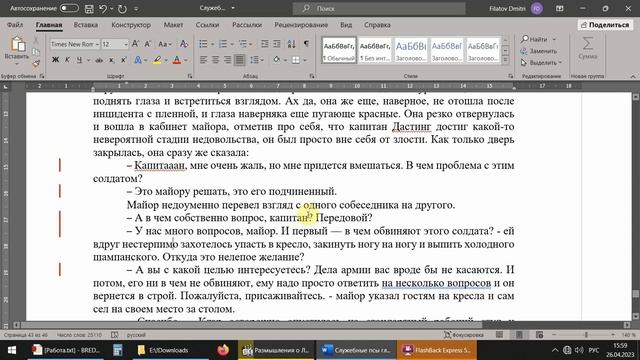Click the Undo arrow icon
Screen dimensions: 640x360
[103, 9]
